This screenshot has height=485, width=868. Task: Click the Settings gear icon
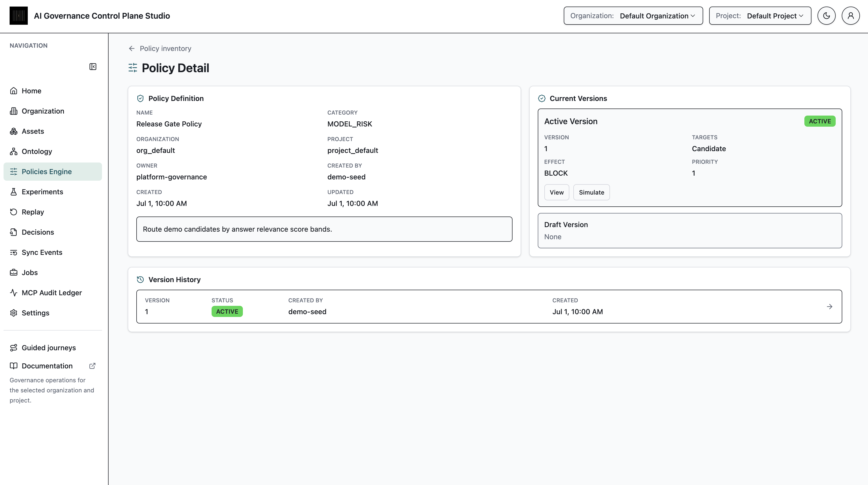pyautogui.click(x=13, y=313)
